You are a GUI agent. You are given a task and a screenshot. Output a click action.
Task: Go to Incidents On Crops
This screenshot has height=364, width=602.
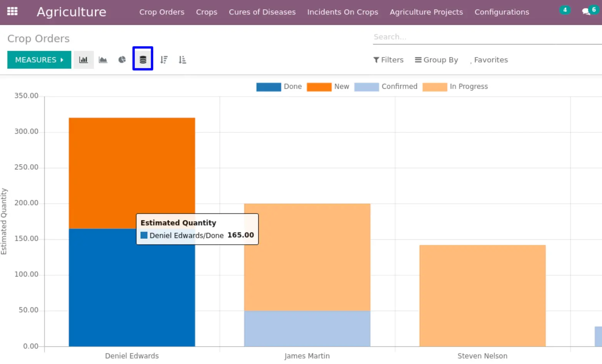(343, 12)
